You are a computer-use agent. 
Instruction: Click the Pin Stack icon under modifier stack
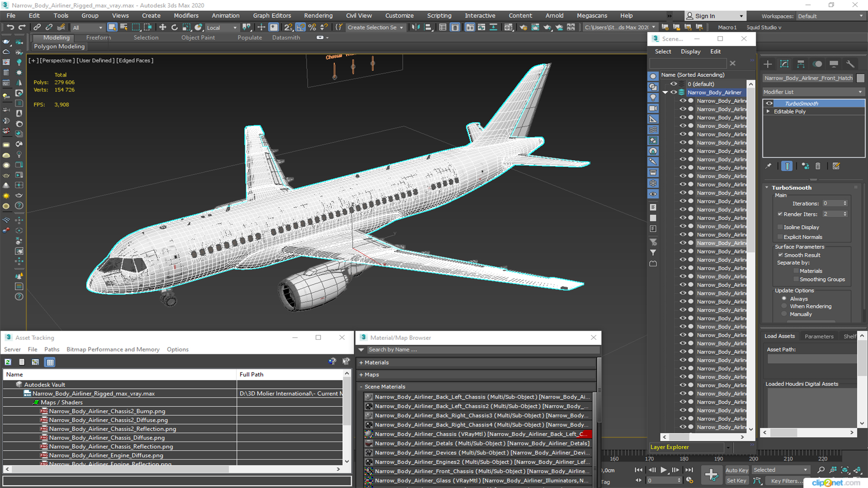tap(768, 166)
